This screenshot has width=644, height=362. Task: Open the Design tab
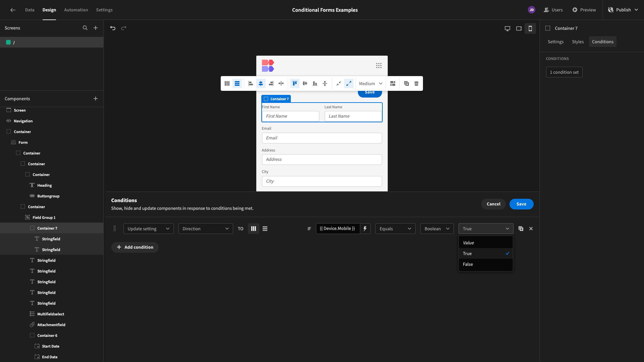tap(49, 10)
